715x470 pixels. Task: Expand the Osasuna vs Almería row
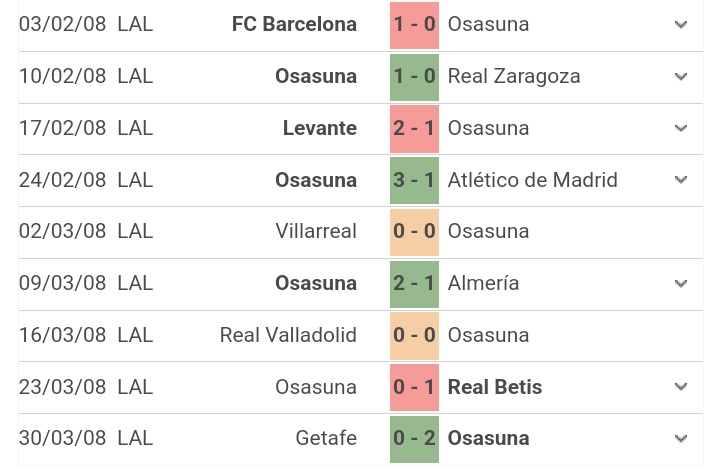click(680, 283)
